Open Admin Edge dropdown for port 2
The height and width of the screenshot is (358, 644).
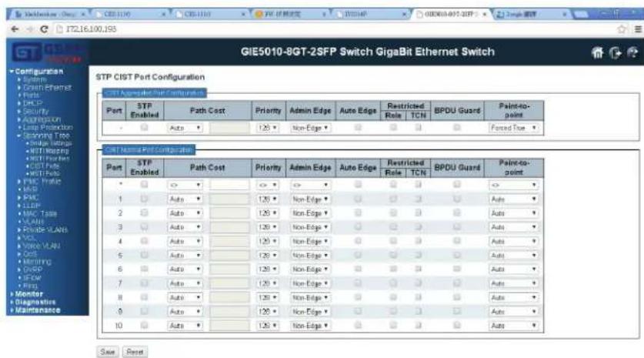point(309,213)
